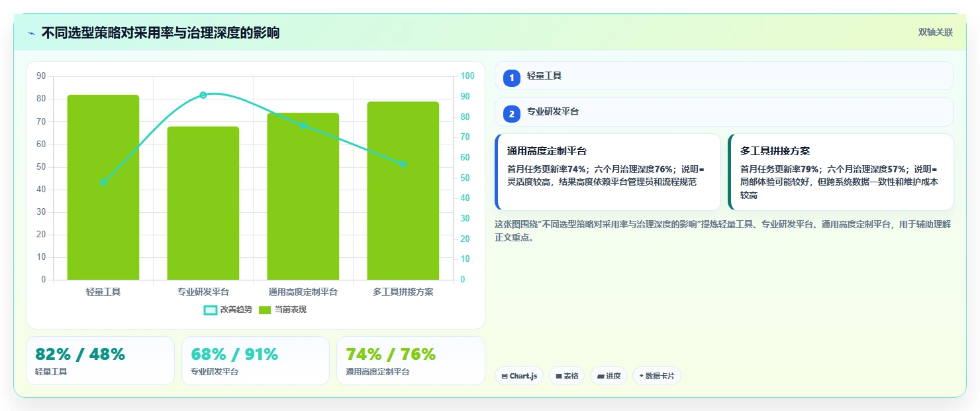Click the chart title 不同选型策略对采用率与治理深度的影响
This screenshot has width=980, height=411.
coord(160,32)
